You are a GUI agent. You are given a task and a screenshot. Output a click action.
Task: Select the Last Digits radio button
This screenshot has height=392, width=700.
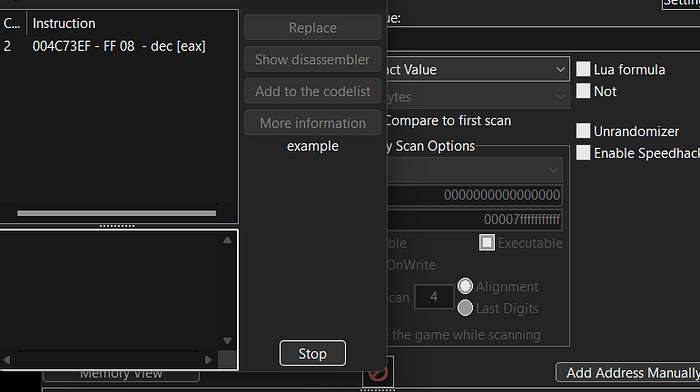tap(465, 308)
